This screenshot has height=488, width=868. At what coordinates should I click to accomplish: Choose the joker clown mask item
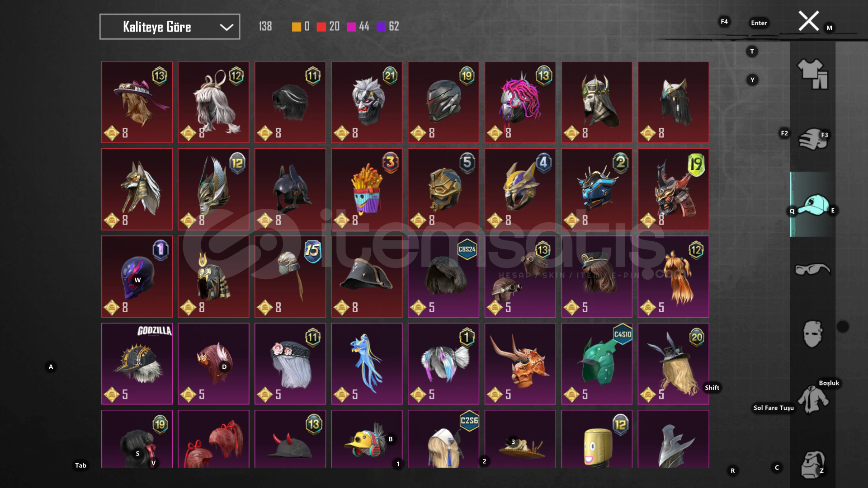click(x=367, y=102)
